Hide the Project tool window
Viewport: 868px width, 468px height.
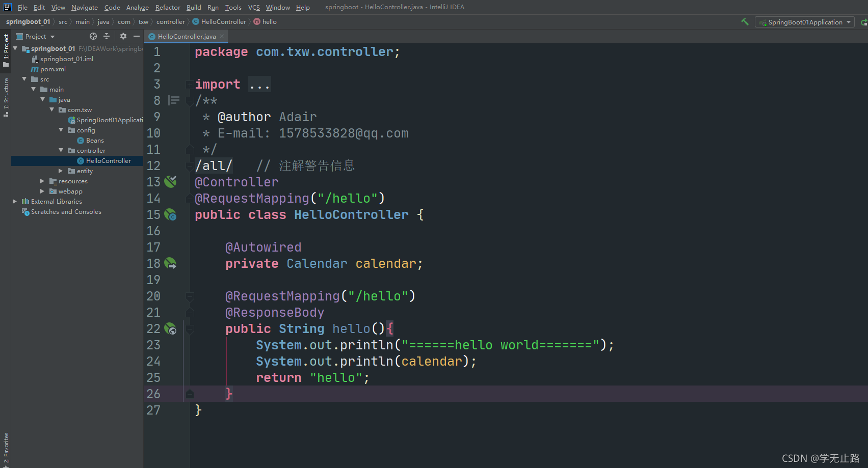137,36
